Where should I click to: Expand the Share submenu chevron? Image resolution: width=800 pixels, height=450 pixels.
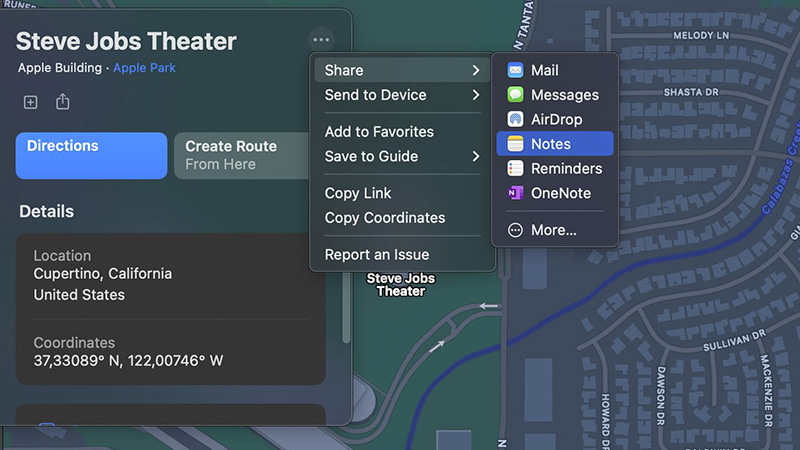476,70
